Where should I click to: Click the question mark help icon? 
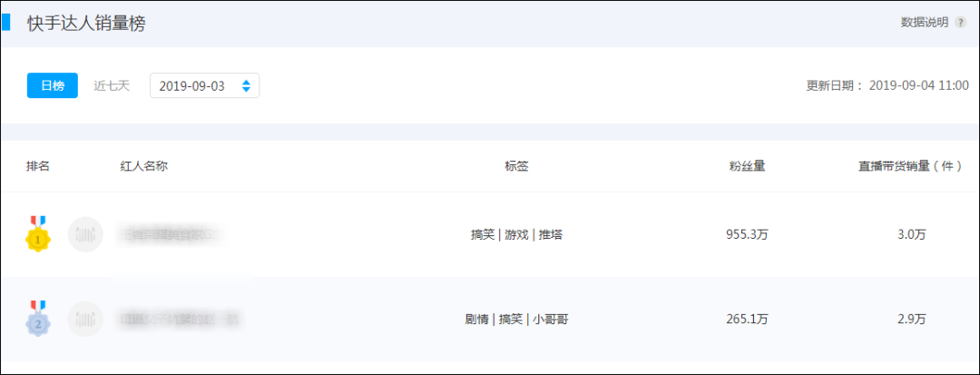click(x=961, y=23)
